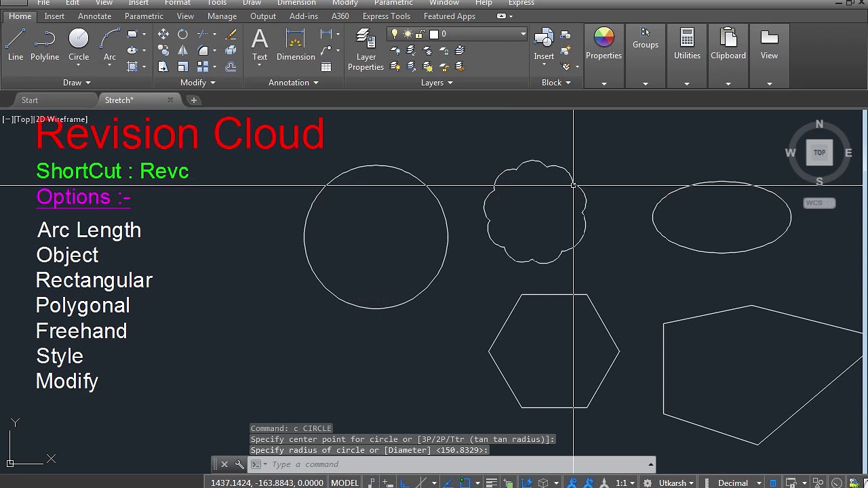Switch to the Annotate ribbon tab
This screenshot has width=868, height=488.
94,16
